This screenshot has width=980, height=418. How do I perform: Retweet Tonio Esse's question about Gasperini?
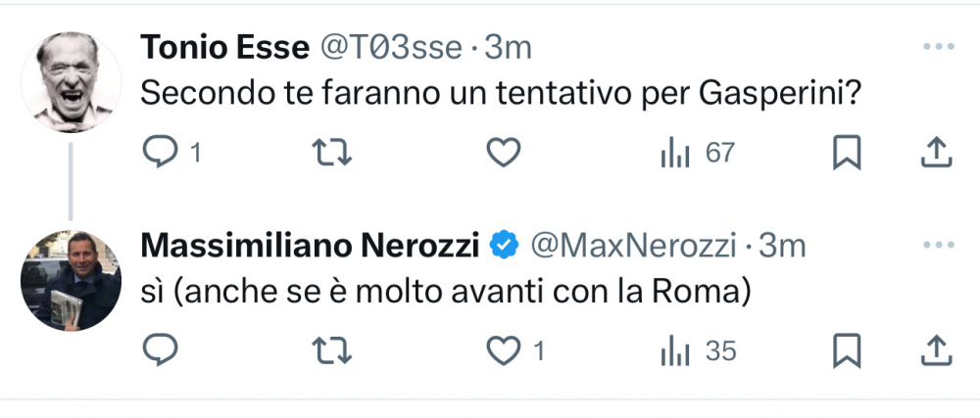pos(332,153)
